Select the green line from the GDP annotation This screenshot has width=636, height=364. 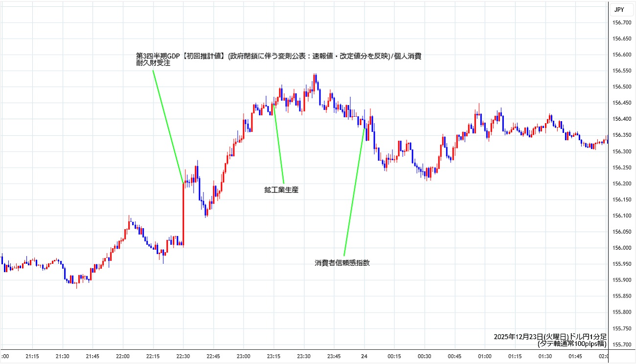click(x=168, y=126)
